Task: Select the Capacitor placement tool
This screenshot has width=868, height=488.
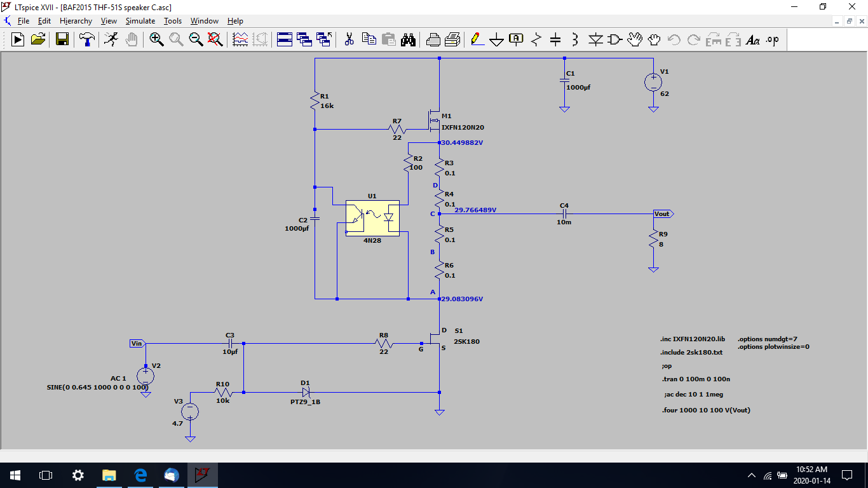Action: 555,39
